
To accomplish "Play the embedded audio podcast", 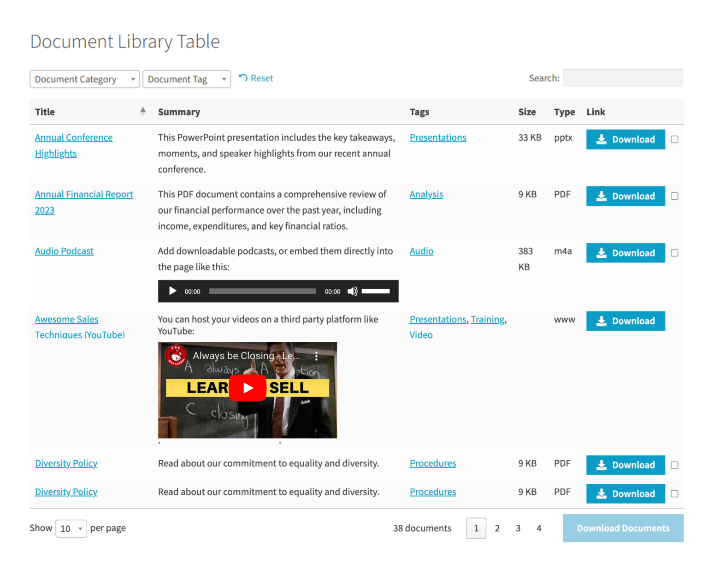I will [x=172, y=291].
